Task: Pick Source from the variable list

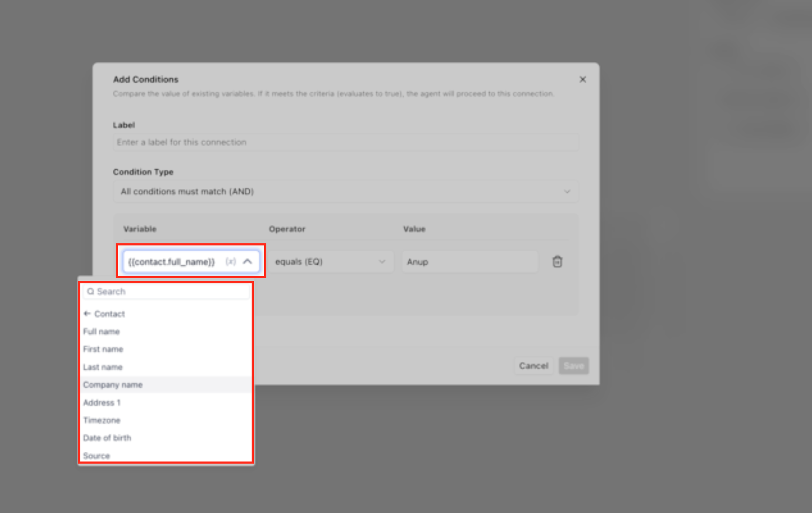Action: (96, 456)
